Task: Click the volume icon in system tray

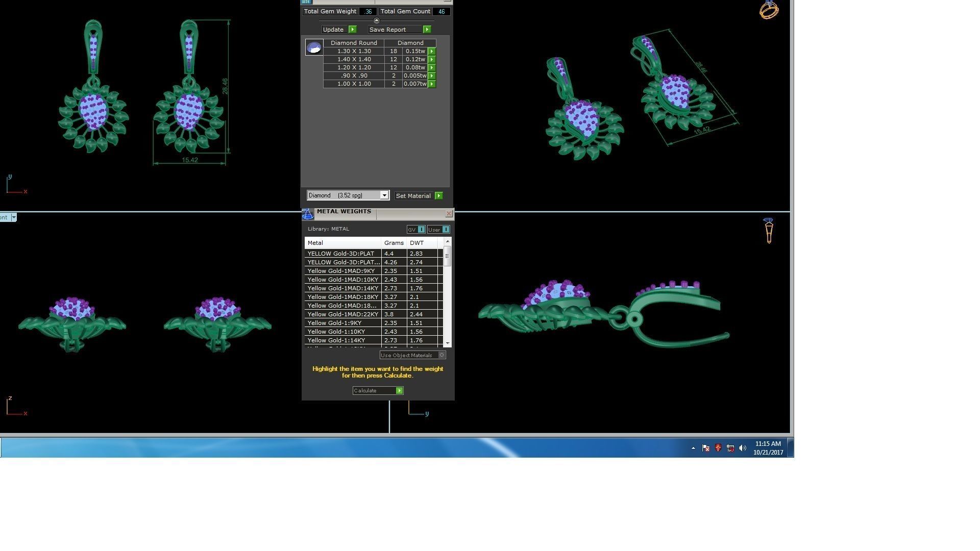Action: point(743,448)
